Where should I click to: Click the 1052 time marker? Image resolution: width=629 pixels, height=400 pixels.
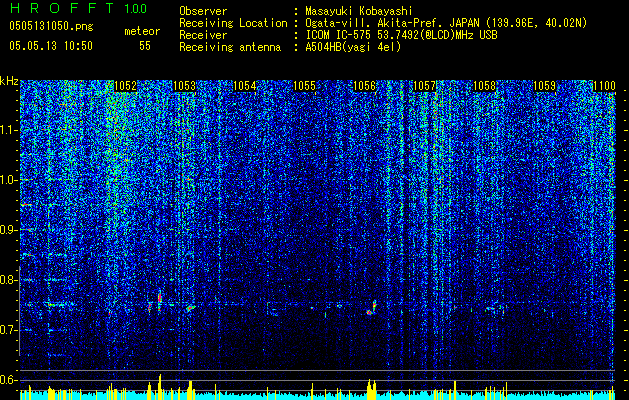pyautogui.click(x=125, y=86)
